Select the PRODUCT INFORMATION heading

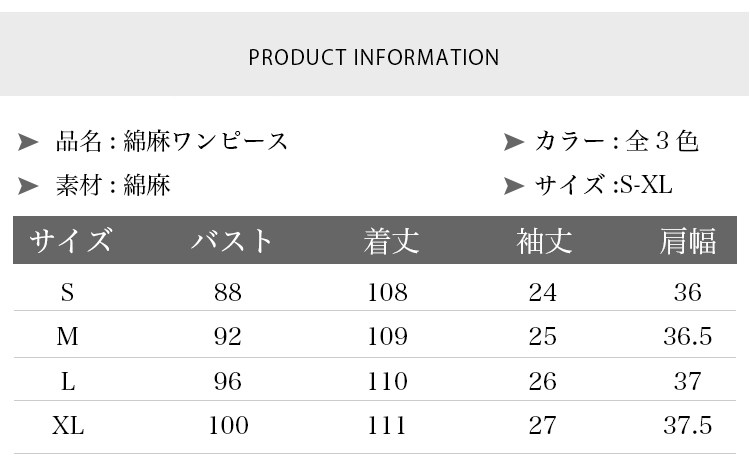coord(374,57)
